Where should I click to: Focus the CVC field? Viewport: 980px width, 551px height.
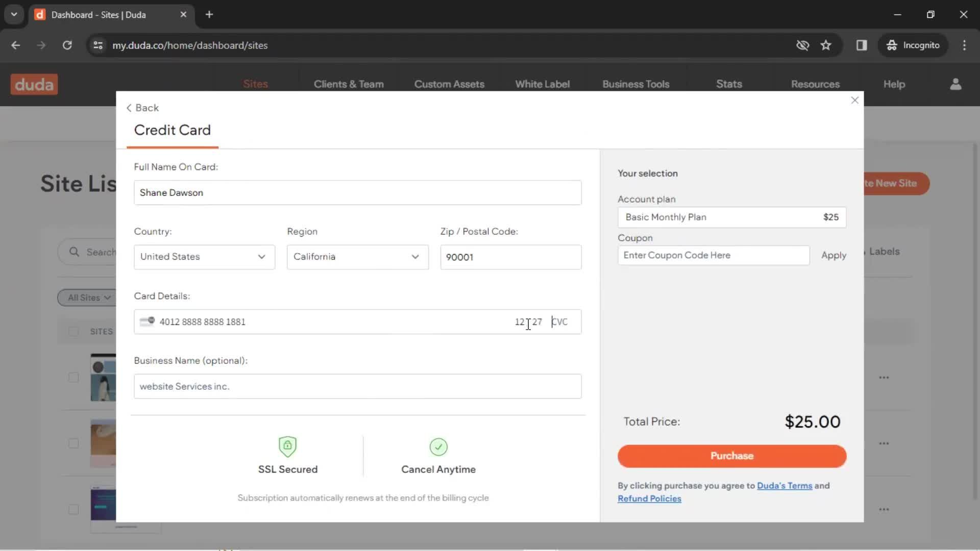560,322
